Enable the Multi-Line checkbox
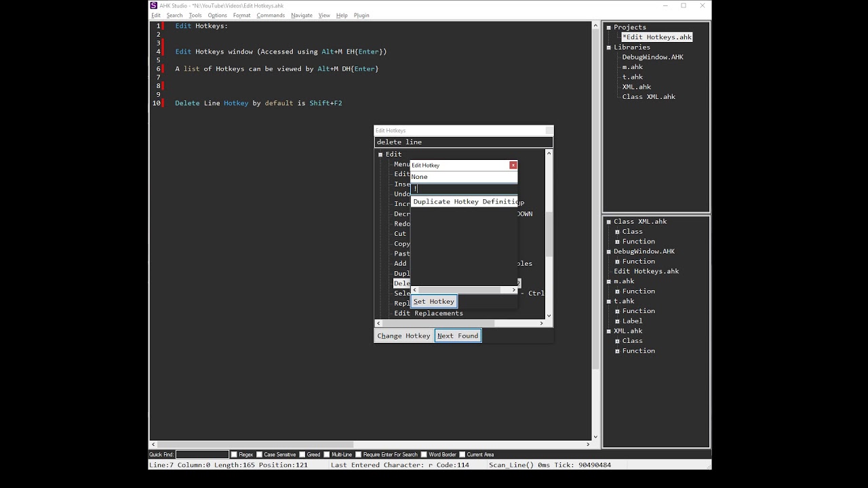Screen dimensions: 868x488 click(x=327, y=454)
